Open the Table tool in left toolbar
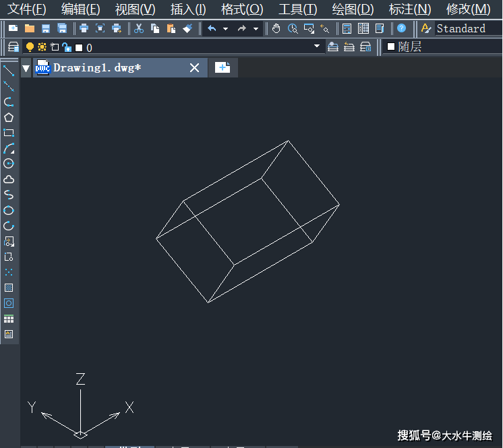 click(x=9, y=319)
